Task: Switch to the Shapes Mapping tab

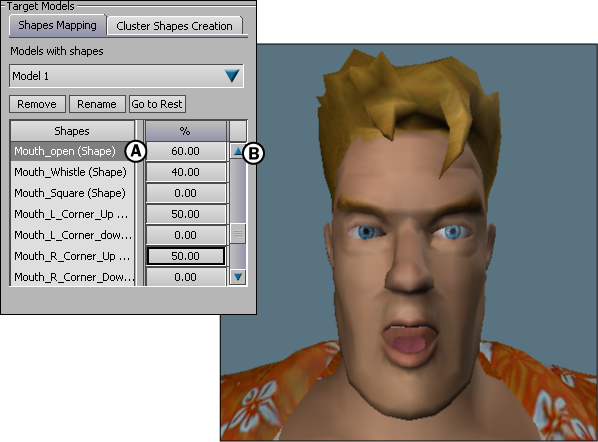Action: (x=57, y=25)
